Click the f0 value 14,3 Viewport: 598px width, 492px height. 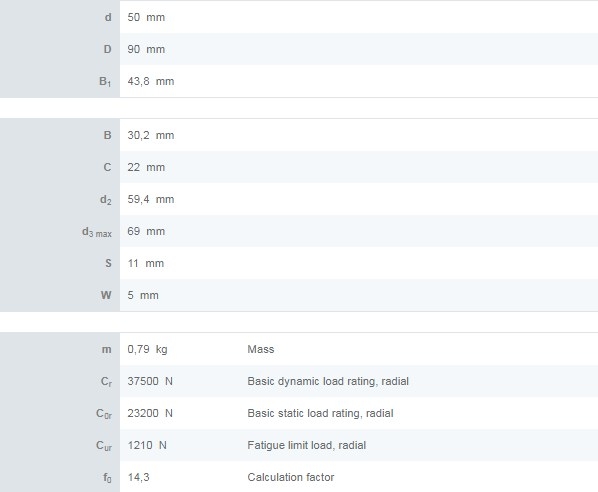(x=138, y=478)
